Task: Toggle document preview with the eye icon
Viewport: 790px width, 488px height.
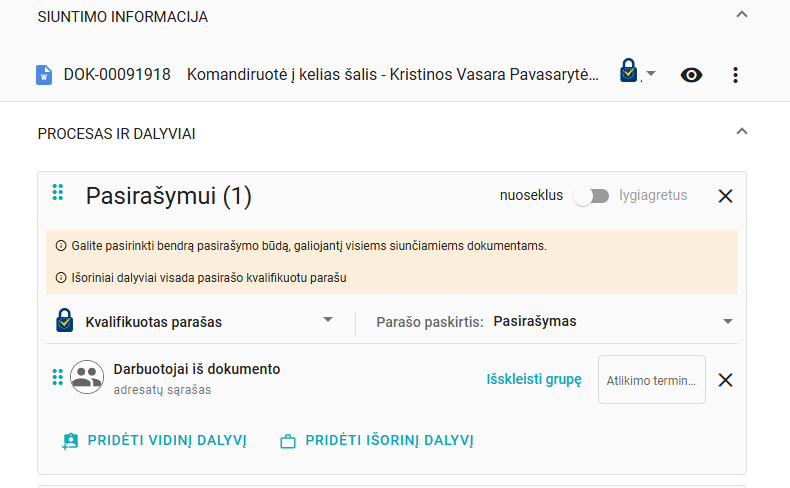Action: [x=691, y=75]
